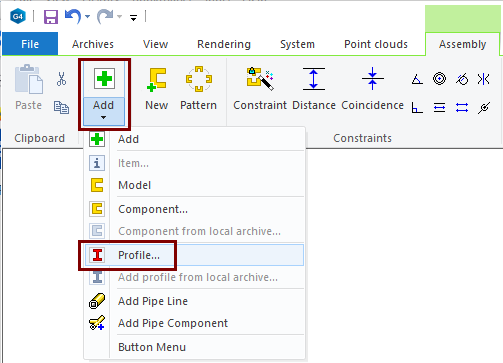Switch to the Rendering tab
503x363 pixels.
coord(224,44)
